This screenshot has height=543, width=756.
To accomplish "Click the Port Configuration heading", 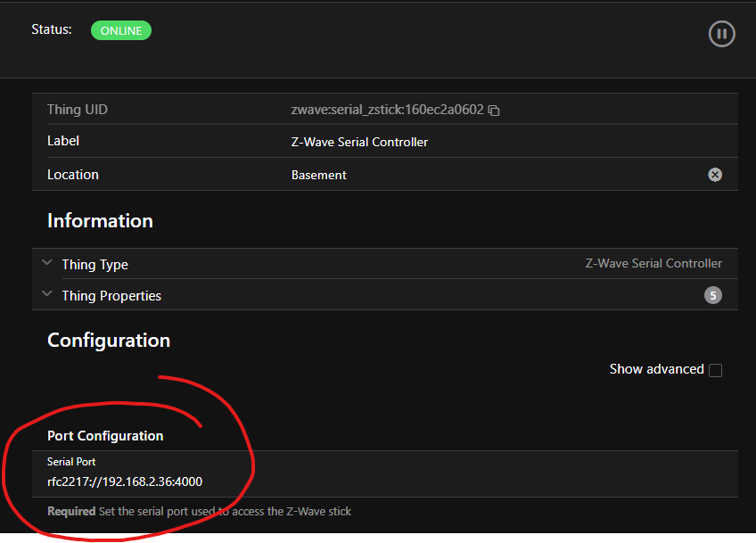I will [105, 436].
